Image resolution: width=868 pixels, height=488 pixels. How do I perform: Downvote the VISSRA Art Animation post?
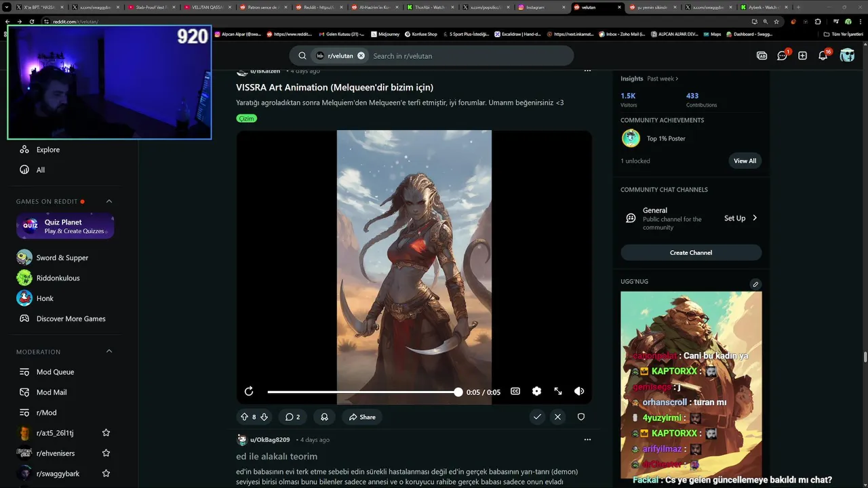coord(264,417)
